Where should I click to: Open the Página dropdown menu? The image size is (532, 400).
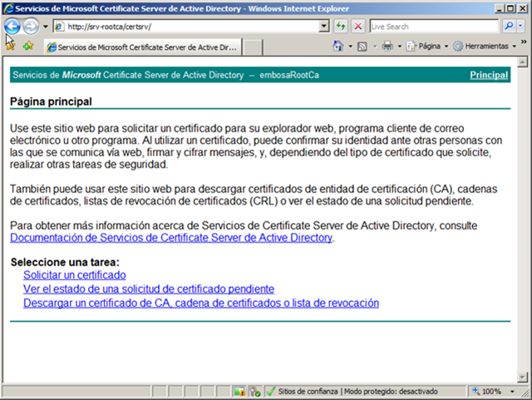click(428, 46)
